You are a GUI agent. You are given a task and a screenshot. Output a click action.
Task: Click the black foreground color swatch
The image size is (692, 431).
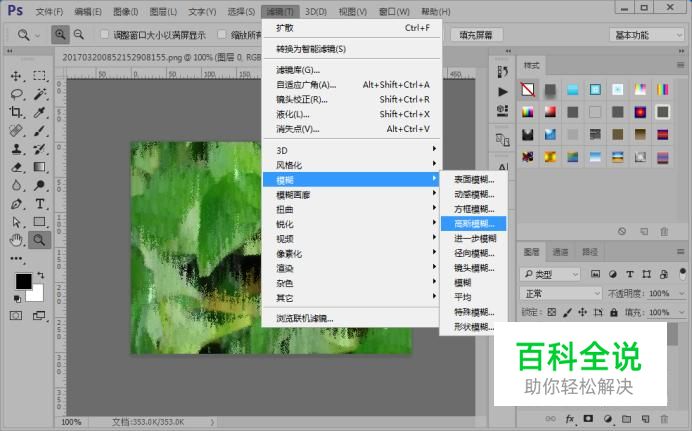23,281
